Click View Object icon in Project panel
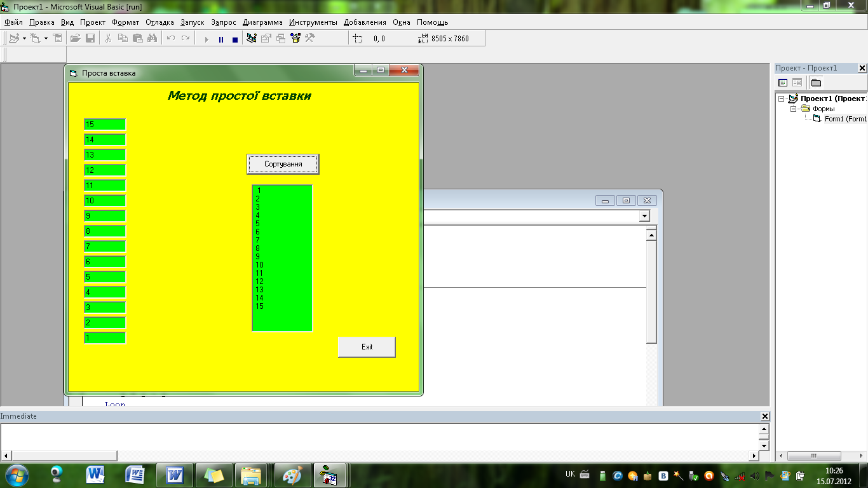Viewport: 868px width, 488px height. pyautogui.click(x=797, y=83)
